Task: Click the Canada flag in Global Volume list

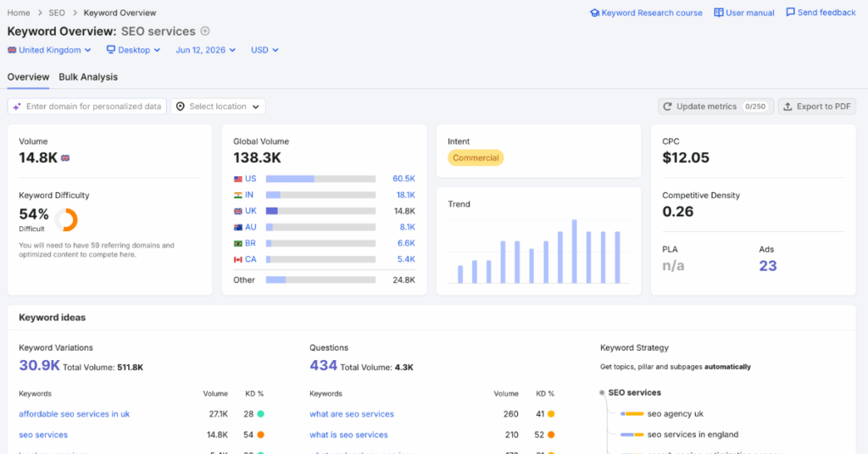Action: [238, 259]
